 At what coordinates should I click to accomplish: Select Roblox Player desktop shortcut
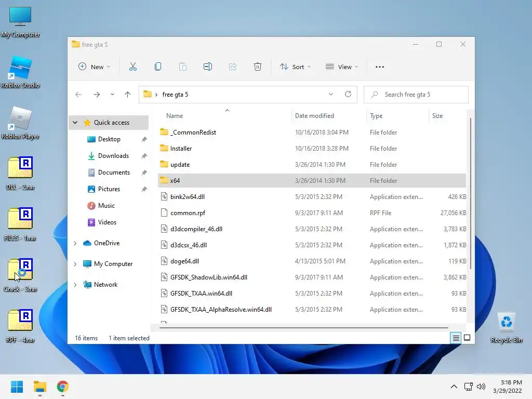(x=20, y=123)
